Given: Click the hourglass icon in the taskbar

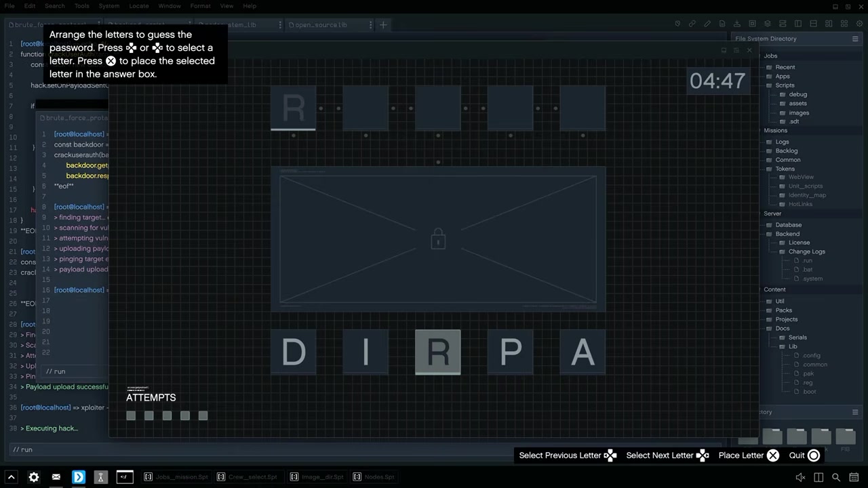Looking at the screenshot, I should pos(100,477).
